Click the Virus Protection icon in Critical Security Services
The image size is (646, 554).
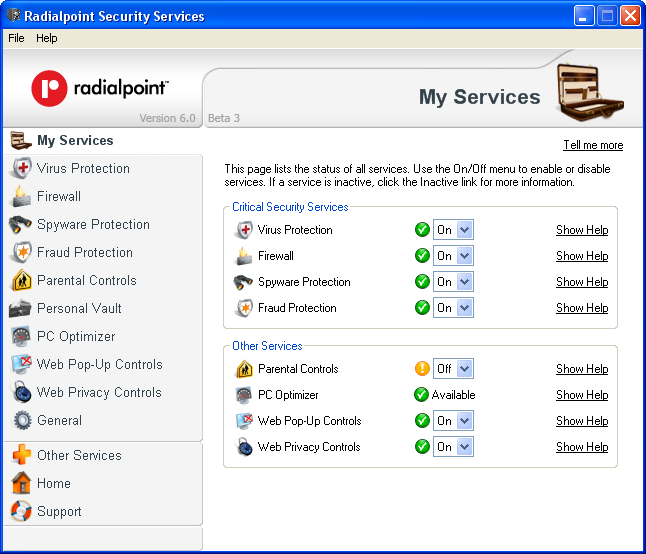pyautogui.click(x=244, y=230)
